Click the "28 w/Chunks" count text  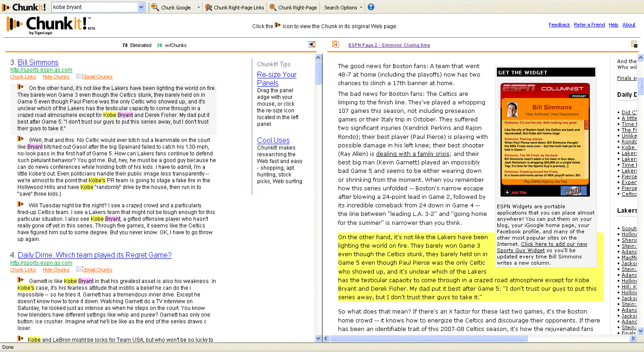[x=172, y=45]
